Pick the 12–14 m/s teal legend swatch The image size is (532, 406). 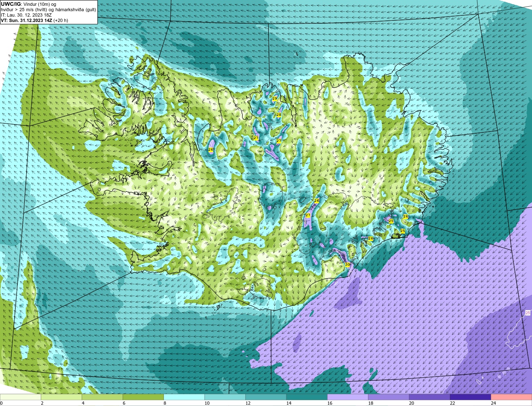(266, 397)
